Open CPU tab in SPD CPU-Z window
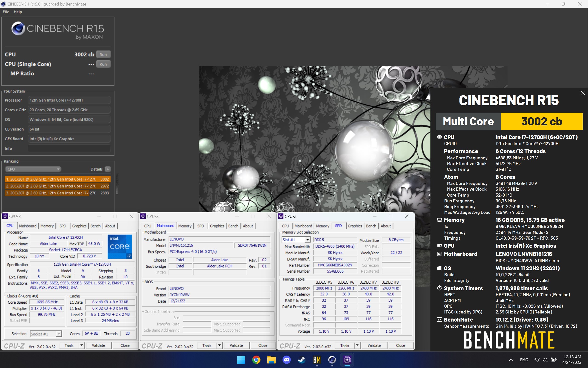Screen dimensions: 588x368 [286, 226]
